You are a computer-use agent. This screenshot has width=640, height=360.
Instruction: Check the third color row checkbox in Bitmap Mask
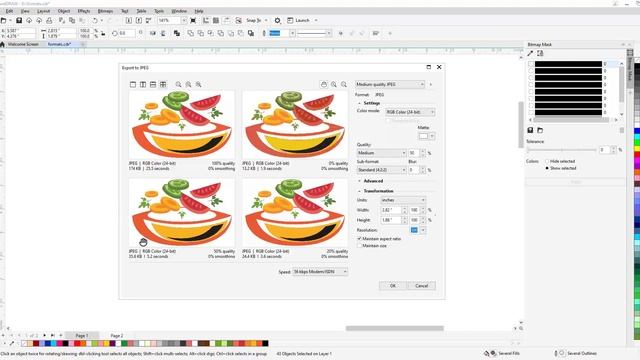[x=531, y=78]
